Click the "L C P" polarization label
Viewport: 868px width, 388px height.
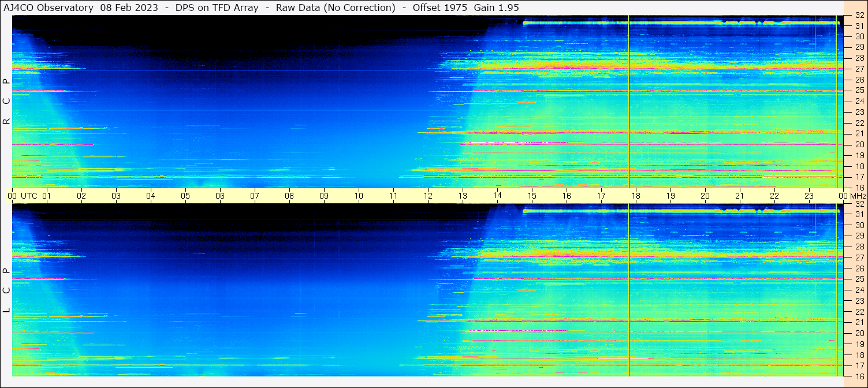coord(6,290)
